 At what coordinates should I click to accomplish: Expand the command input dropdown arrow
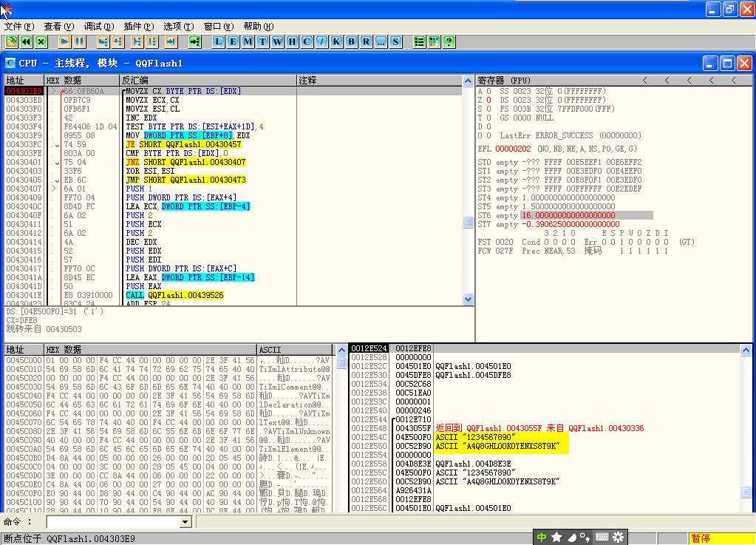coord(185,522)
